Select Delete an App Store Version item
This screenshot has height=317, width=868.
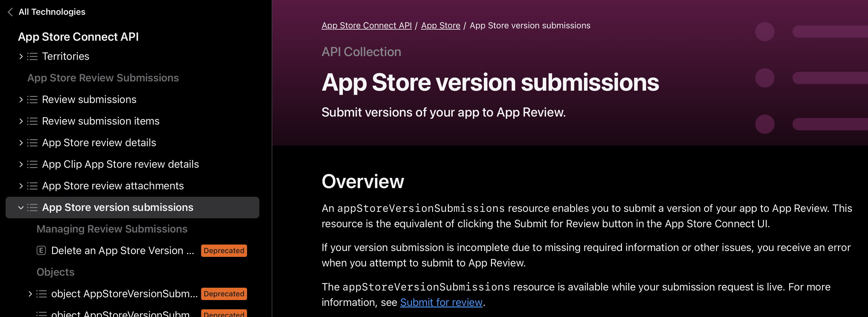[x=122, y=251]
